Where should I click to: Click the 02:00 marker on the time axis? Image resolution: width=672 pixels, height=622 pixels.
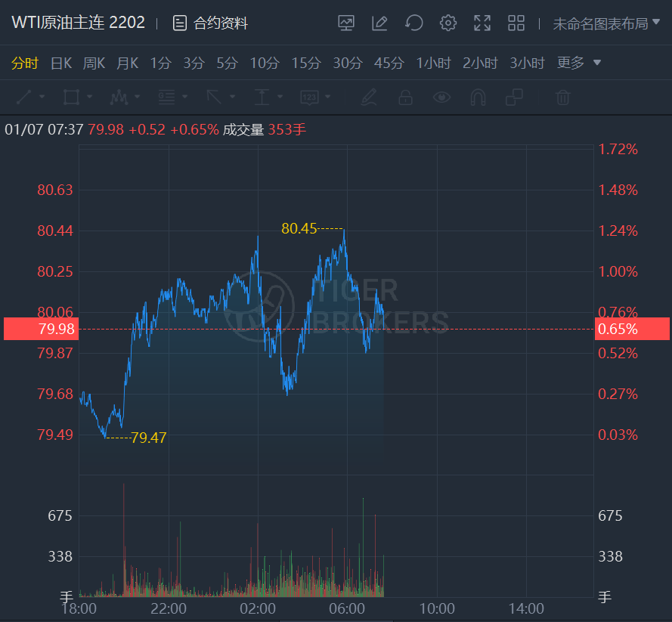(258, 608)
